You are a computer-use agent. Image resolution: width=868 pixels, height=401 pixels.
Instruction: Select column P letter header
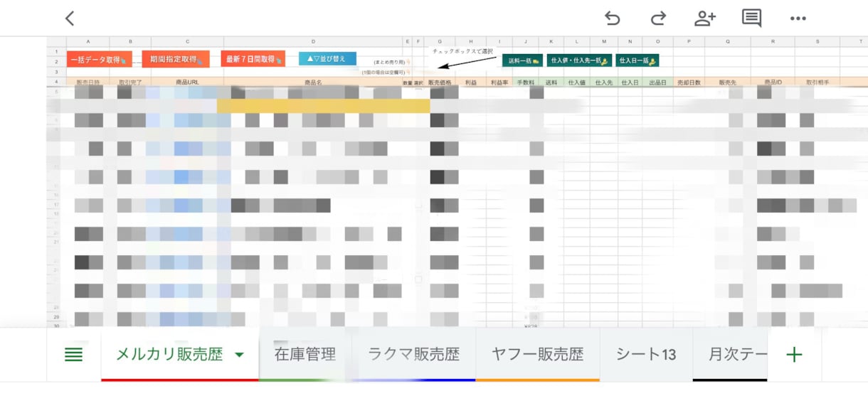point(689,42)
